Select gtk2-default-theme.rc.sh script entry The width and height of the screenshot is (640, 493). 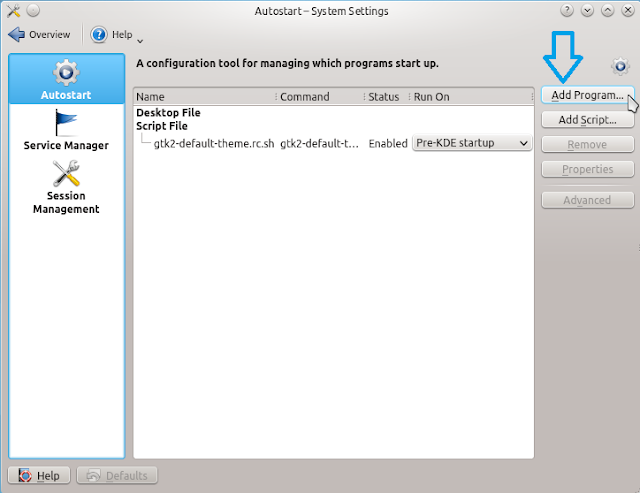click(214, 144)
